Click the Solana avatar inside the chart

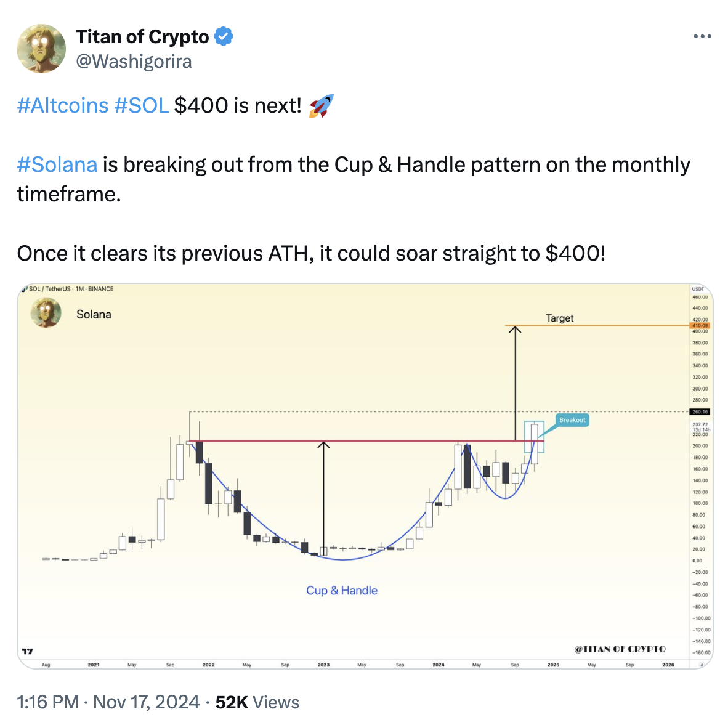46,312
